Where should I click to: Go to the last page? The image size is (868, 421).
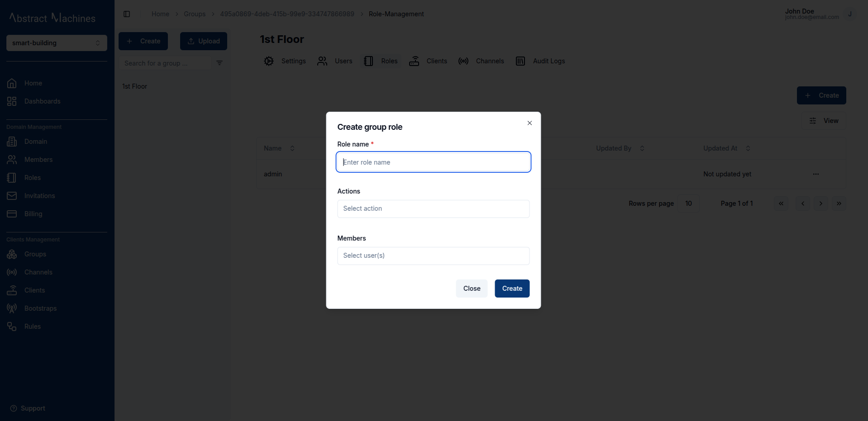pos(839,203)
